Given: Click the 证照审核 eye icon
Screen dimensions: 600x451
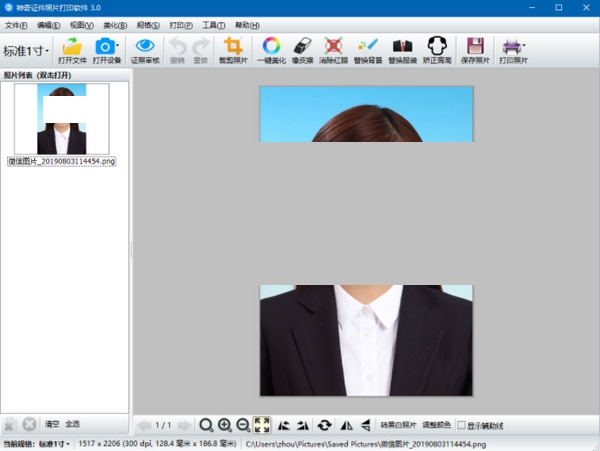Looking at the screenshot, I should 145,47.
